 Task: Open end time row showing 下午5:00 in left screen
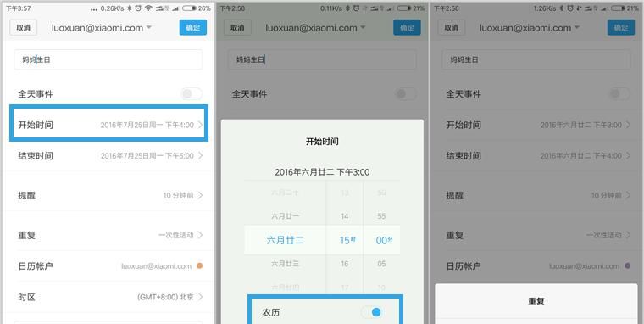pos(108,156)
